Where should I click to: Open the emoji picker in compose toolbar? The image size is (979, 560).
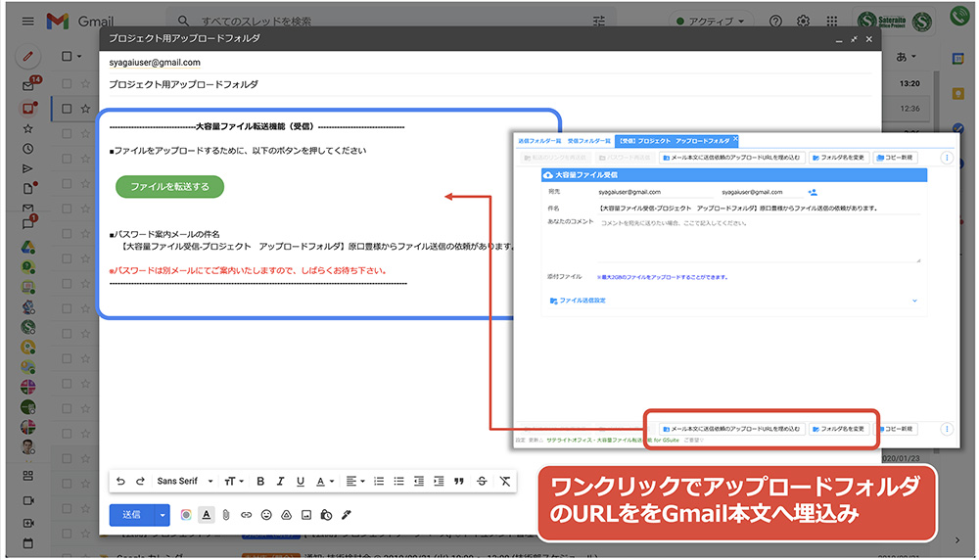pyautogui.click(x=266, y=515)
